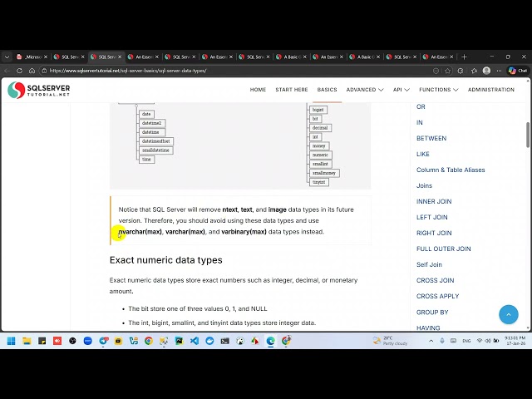532x399 pixels.
Task: Open the tab actions menu chevron
Action: pyautogui.click(x=7, y=57)
